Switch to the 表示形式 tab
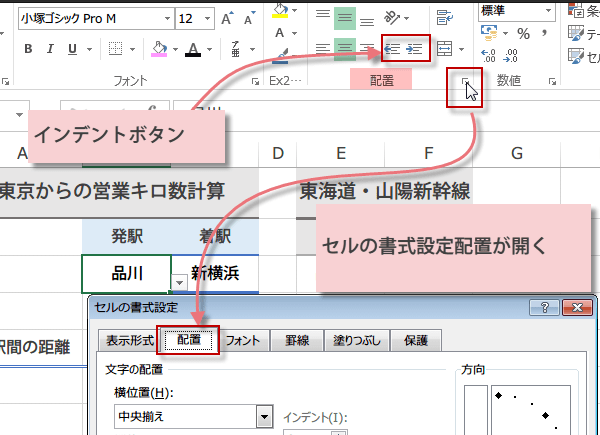600x435 pixels. pyautogui.click(x=130, y=340)
